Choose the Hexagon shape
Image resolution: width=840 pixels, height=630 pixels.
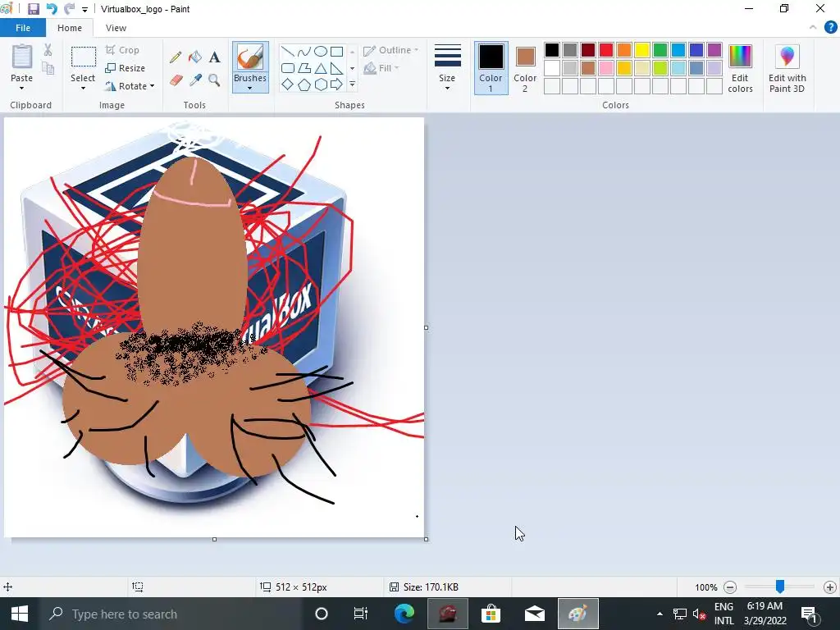[321, 84]
